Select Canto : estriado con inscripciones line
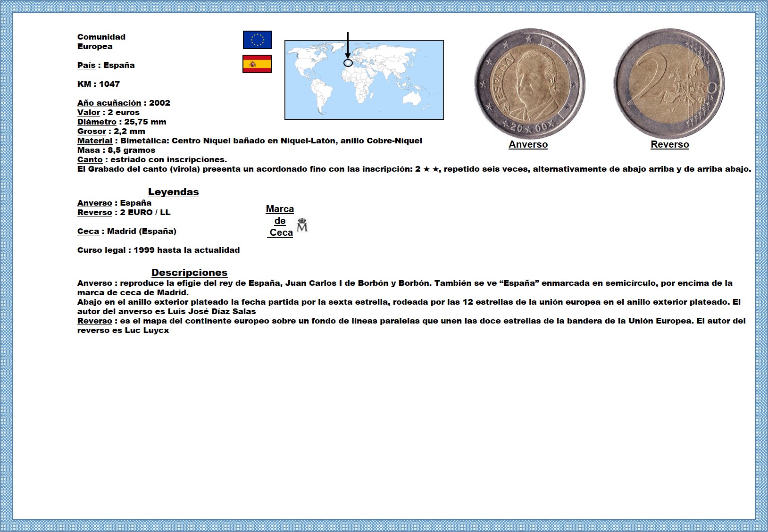 (152, 159)
